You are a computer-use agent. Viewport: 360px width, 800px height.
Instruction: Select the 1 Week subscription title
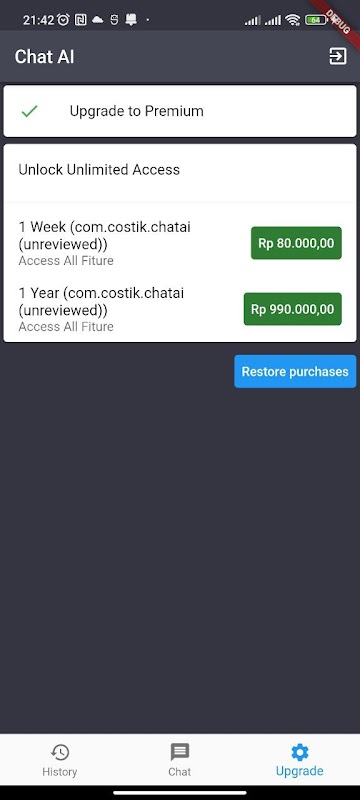[x=105, y=235]
